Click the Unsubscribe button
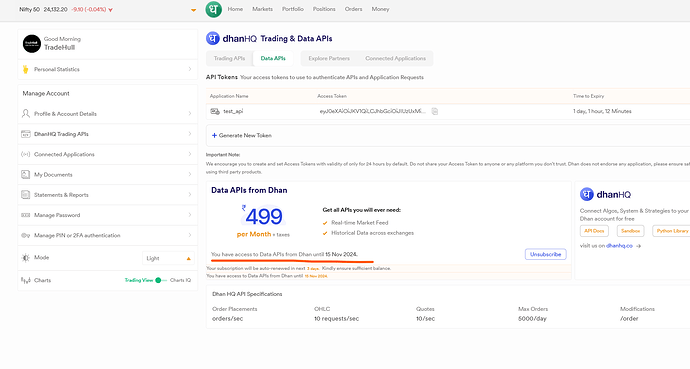 pos(545,254)
